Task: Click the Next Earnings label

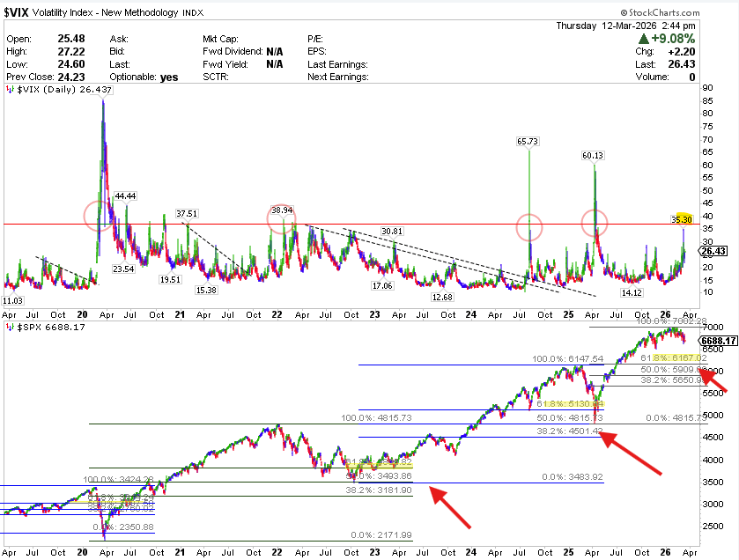Action: click(x=338, y=77)
